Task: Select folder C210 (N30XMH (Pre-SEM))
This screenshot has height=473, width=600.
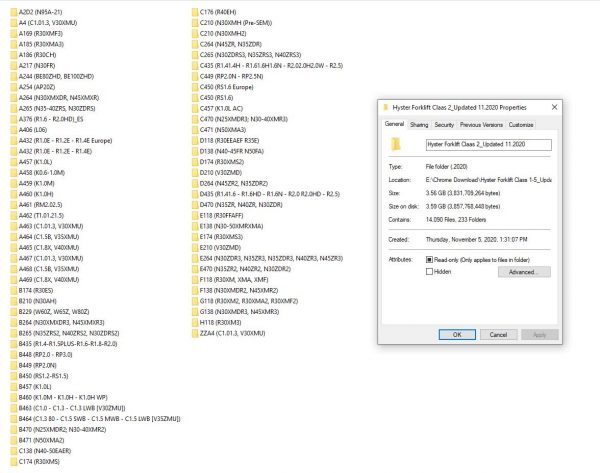Action: [236, 23]
